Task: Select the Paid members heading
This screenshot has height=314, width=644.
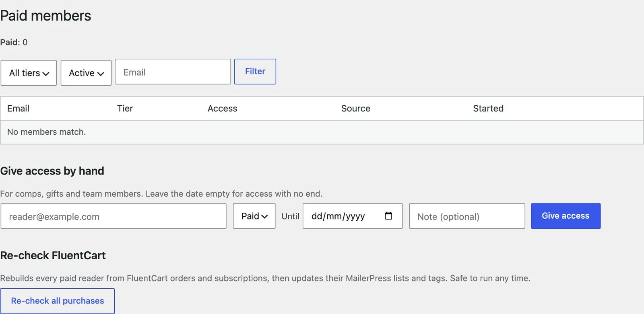Action: (45, 16)
